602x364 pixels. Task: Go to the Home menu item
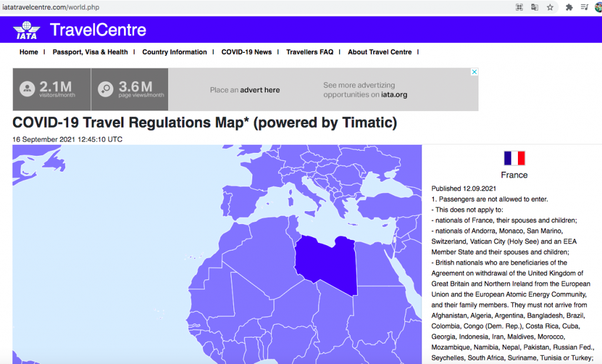coord(29,52)
